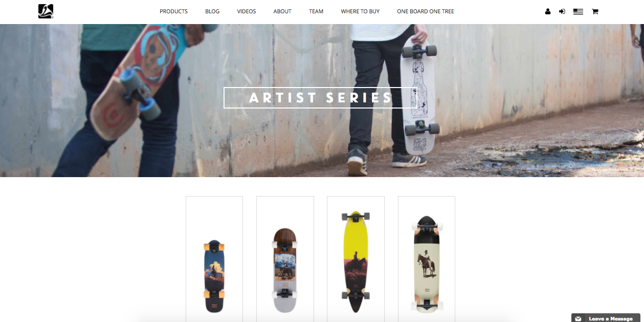This screenshot has width=644, height=322.
Task: Open One Board One Tree page
Action: coord(426,11)
